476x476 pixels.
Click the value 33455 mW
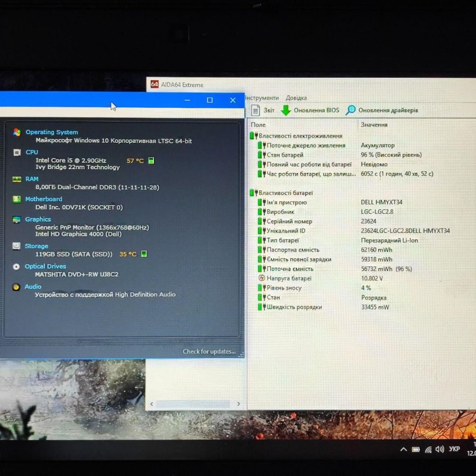[x=375, y=307]
